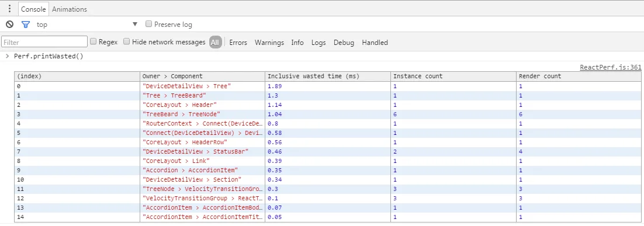Click the 0.39 wasted time value
Image resolution: width=644 pixels, height=226 pixels.
pos(274,161)
